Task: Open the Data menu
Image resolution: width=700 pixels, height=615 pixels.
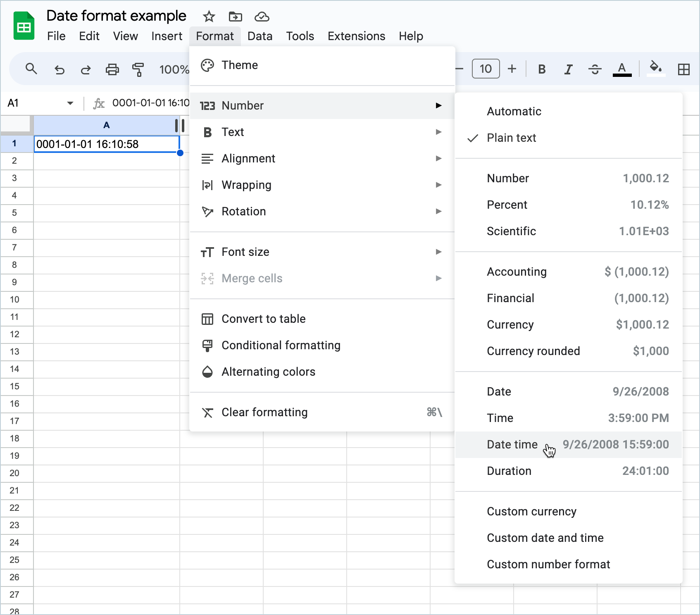Action: point(260,36)
